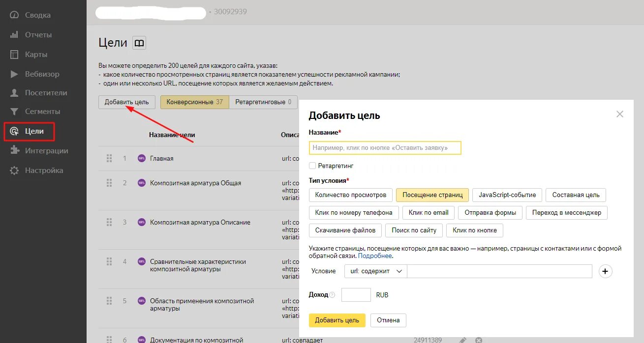This screenshot has width=644, height=343.
Task: Open the url: содержит condition dropdown
Action: (376, 271)
